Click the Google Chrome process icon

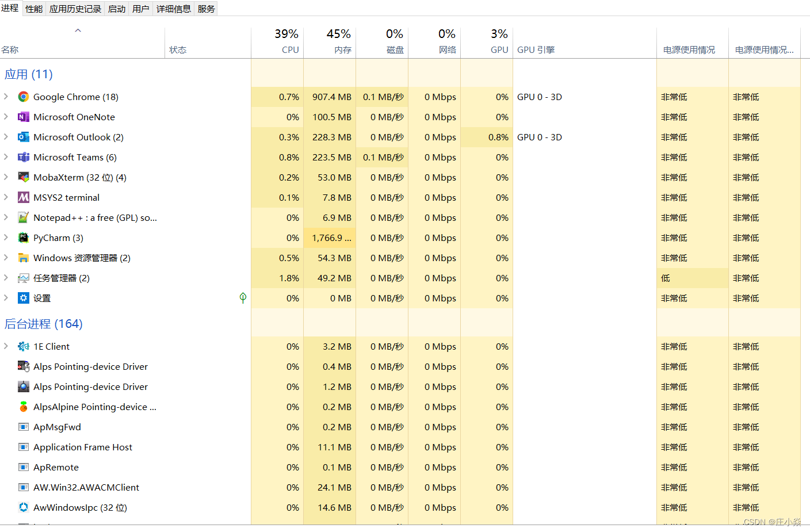tap(23, 97)
